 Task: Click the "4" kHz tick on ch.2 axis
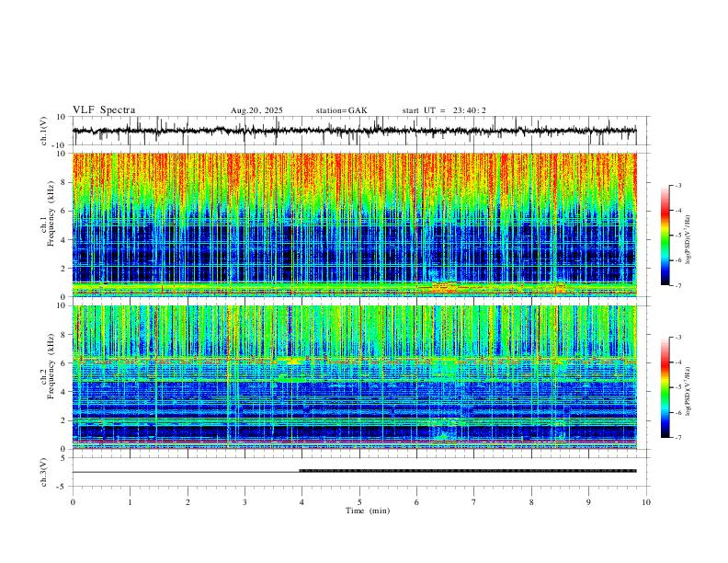(x=63, y=392)
